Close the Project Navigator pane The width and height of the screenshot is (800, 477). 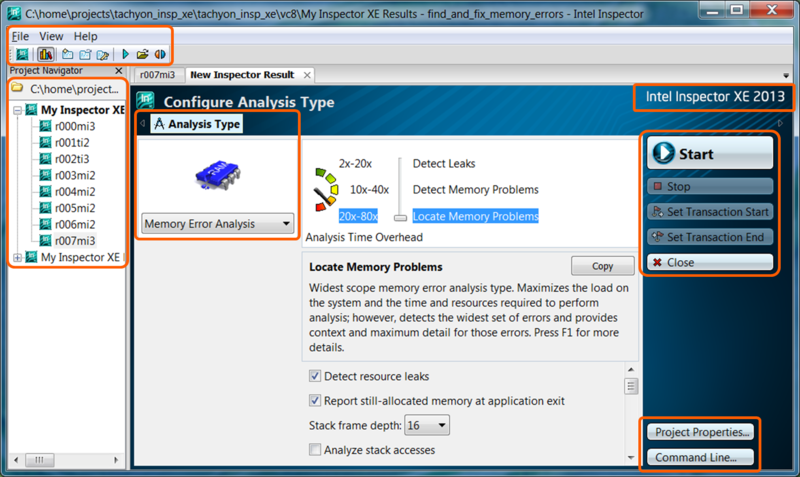(119, 71)
